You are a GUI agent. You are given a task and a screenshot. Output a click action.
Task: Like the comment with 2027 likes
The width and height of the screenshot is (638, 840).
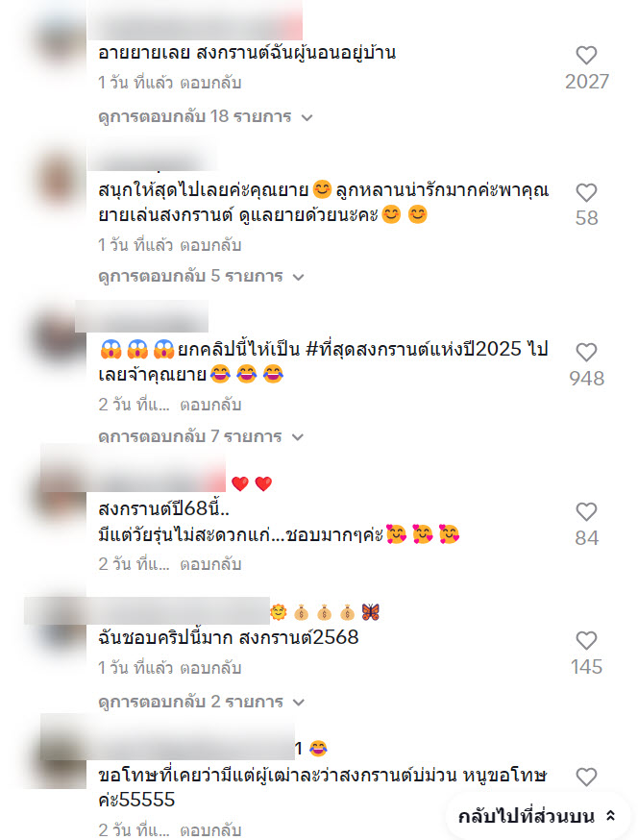586,55
